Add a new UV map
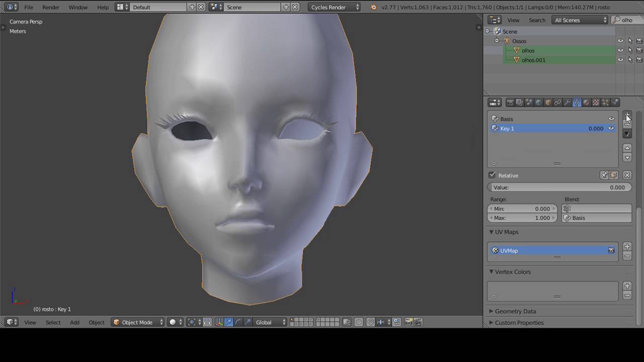The height and width of the screenshot is (362, 644). coord(627,246)
